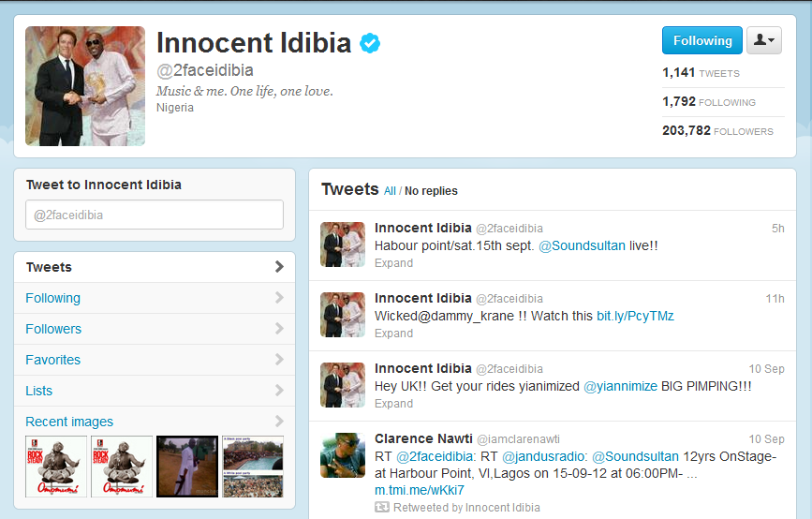Viewport: 812px width, 519px height.
Task: Open Innocent Idibia's large profile photo
Action: (x=85, y=86)
